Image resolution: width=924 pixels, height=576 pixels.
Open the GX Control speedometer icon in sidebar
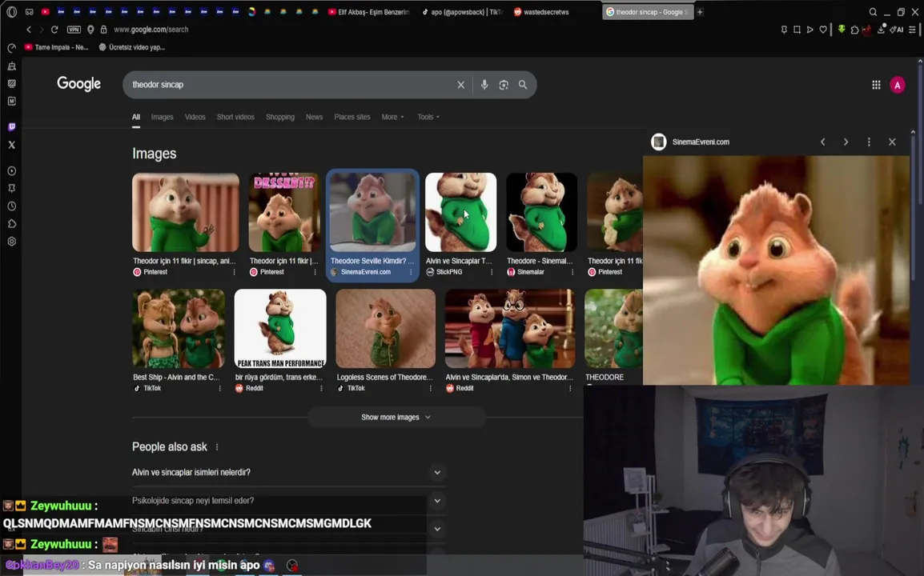[12, 48]
